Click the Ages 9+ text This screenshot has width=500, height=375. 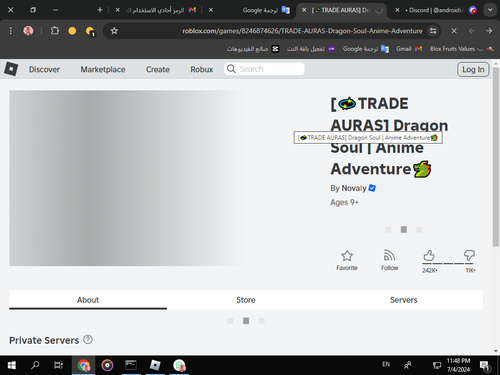(344, 202)
